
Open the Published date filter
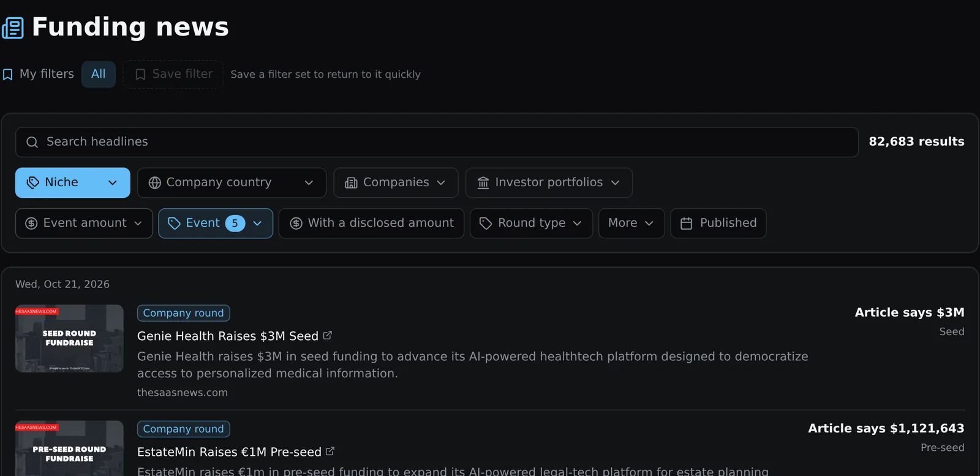click(x=718, y=224)
